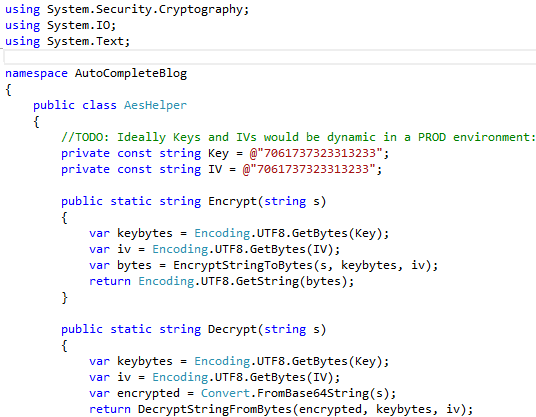Viewport: 536px width, 417px height.
Task: Click Encoding.UTF8.GetString return line
Action: click(222, 281)
